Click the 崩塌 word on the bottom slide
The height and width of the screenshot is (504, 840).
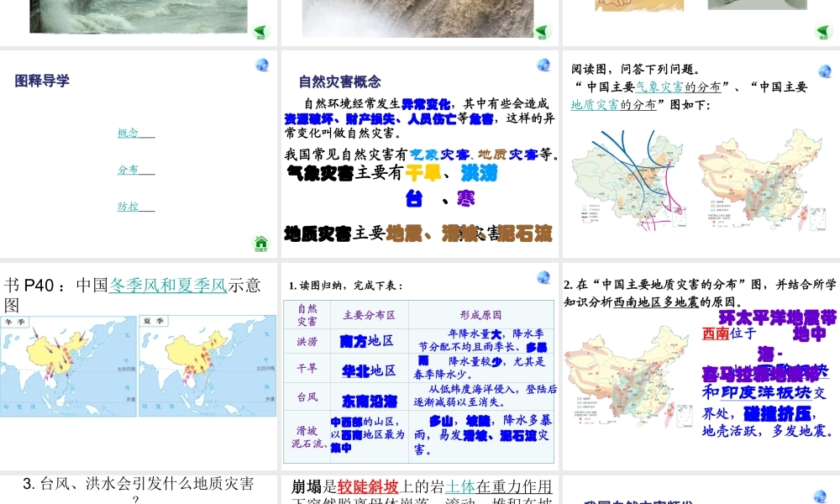(x=307, y=486)
